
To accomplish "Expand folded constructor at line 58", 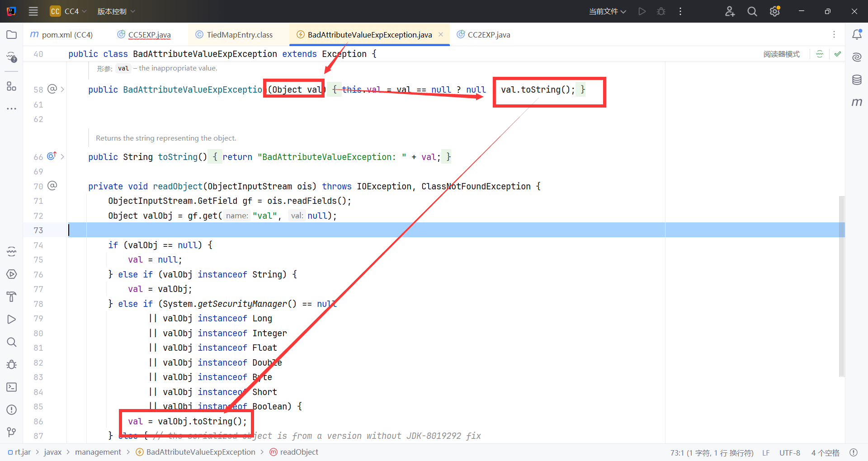I will coord(62,89).
